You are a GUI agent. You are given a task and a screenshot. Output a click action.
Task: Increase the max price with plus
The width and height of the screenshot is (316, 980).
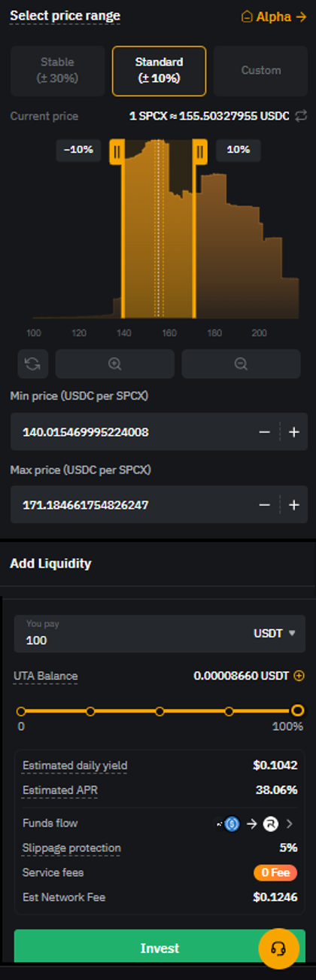(294, 504)
